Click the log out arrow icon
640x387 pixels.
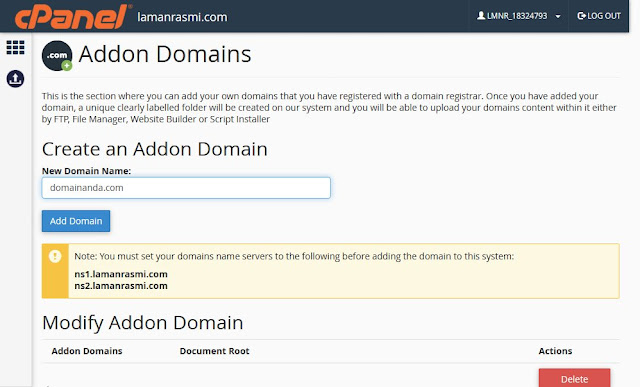pos(581,16)
